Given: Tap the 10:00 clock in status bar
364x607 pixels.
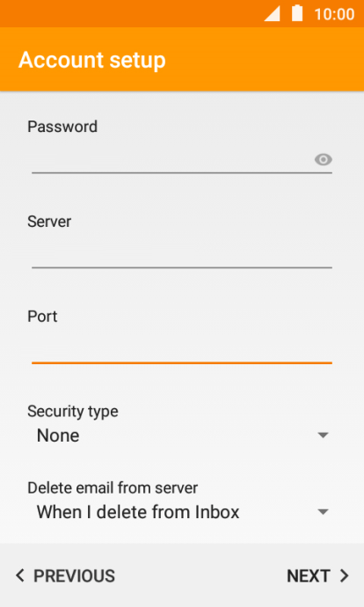Looking at the screenshot, I should [334, 14].
